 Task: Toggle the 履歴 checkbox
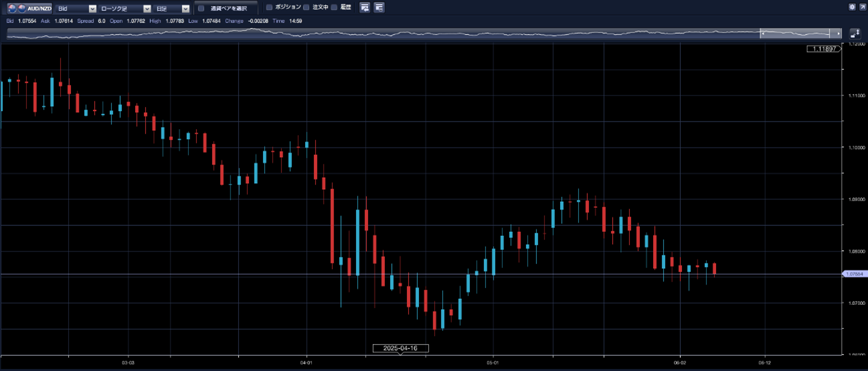[x=334, y=7]
